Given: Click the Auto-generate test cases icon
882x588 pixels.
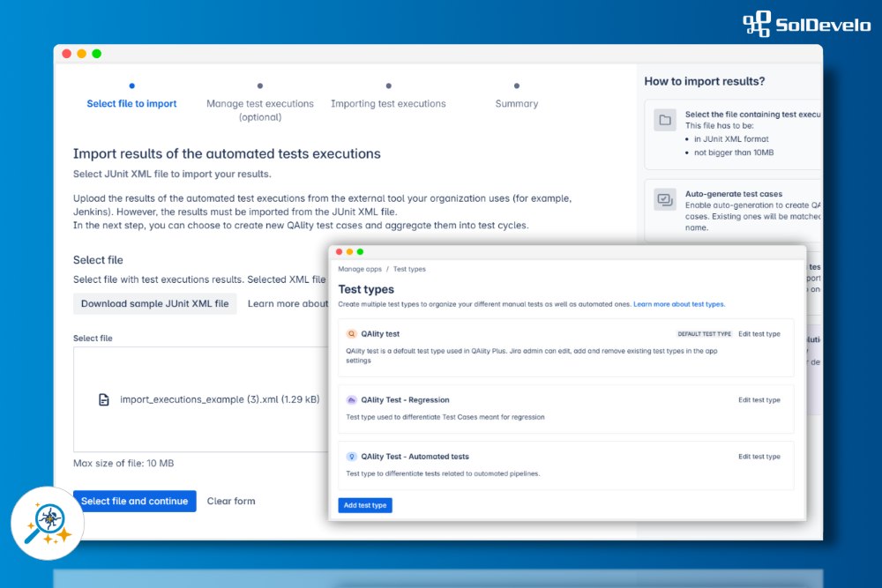Looking at the screenshot, I should 665,199.
